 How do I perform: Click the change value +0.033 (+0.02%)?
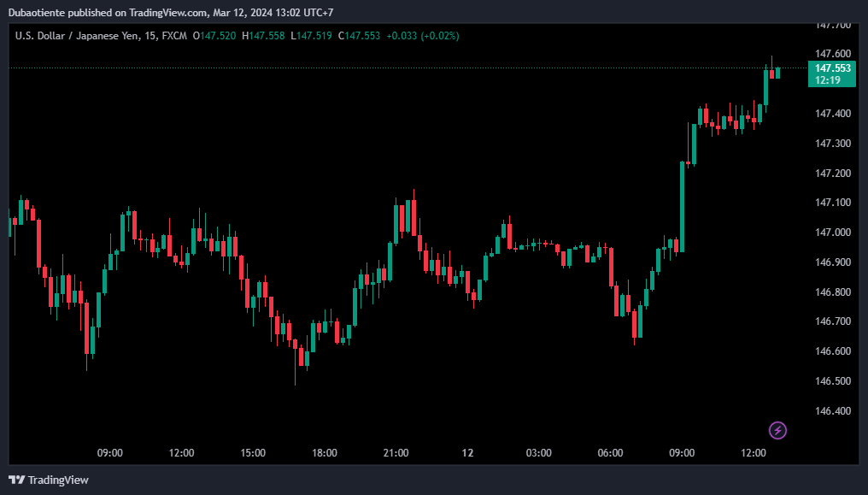(423, 36)
